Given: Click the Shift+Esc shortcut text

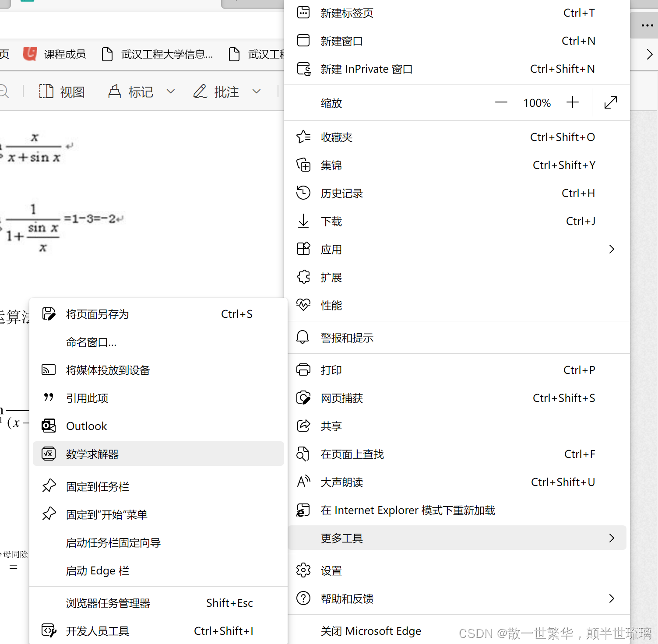Looking at the screenshot, I should [x=229, y=603].
